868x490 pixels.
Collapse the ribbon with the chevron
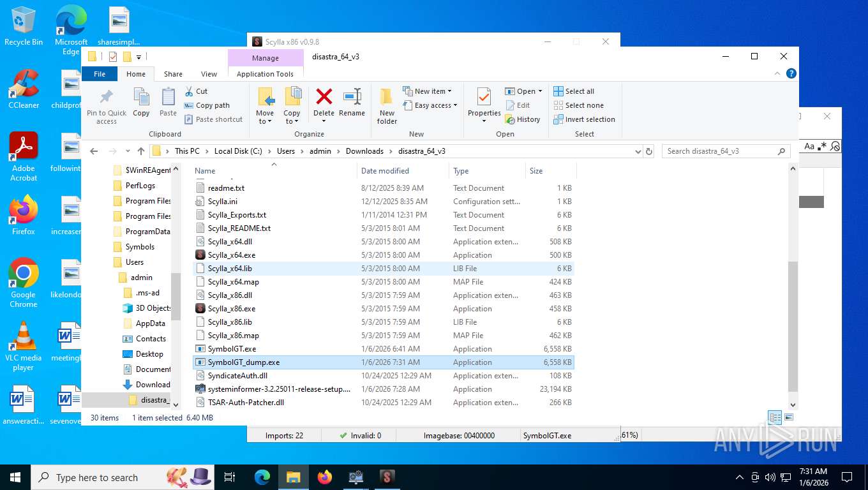[x=779, y=73]
